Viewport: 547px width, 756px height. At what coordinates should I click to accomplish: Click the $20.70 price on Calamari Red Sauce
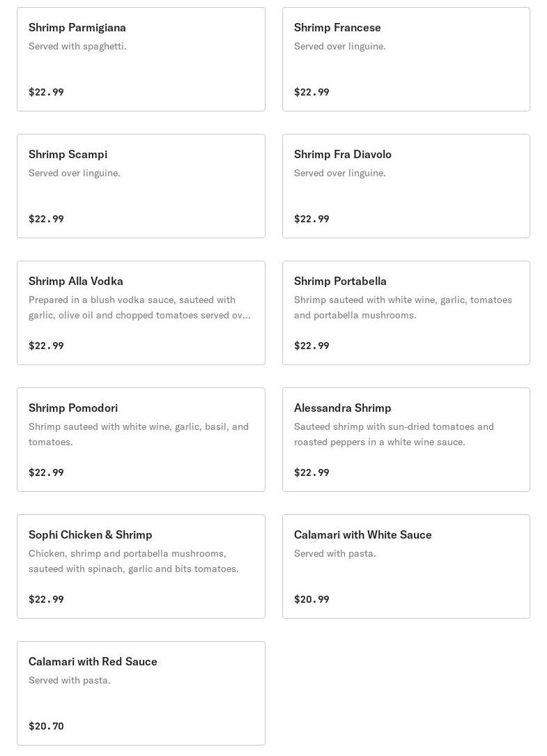(46, 726)
